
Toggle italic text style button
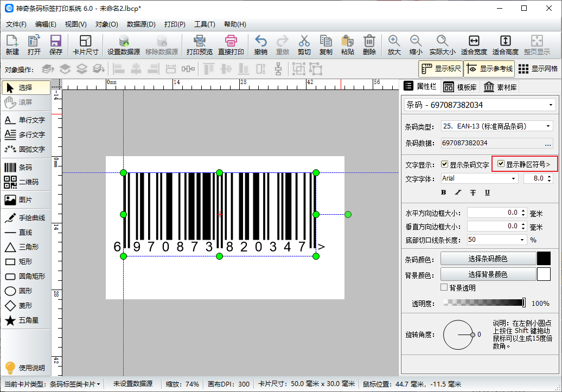(458, 192)
